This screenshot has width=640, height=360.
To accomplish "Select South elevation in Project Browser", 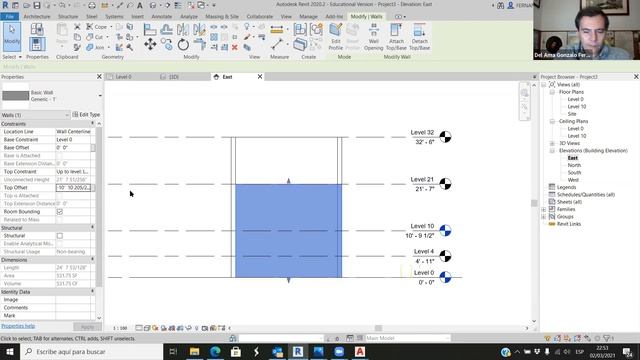I will 574,173.
